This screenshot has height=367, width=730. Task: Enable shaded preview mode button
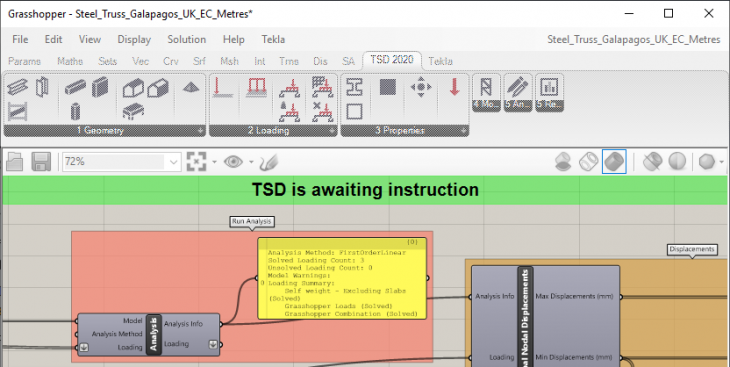tap(614, 162)
